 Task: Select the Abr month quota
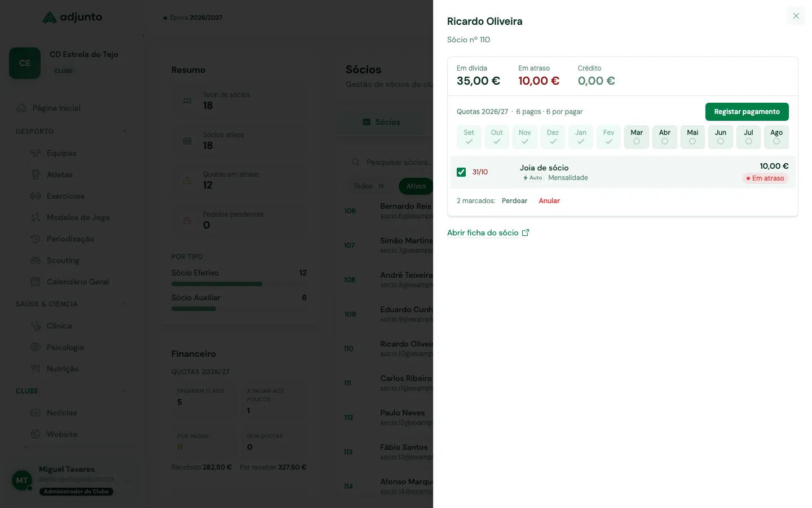point(665,137)
